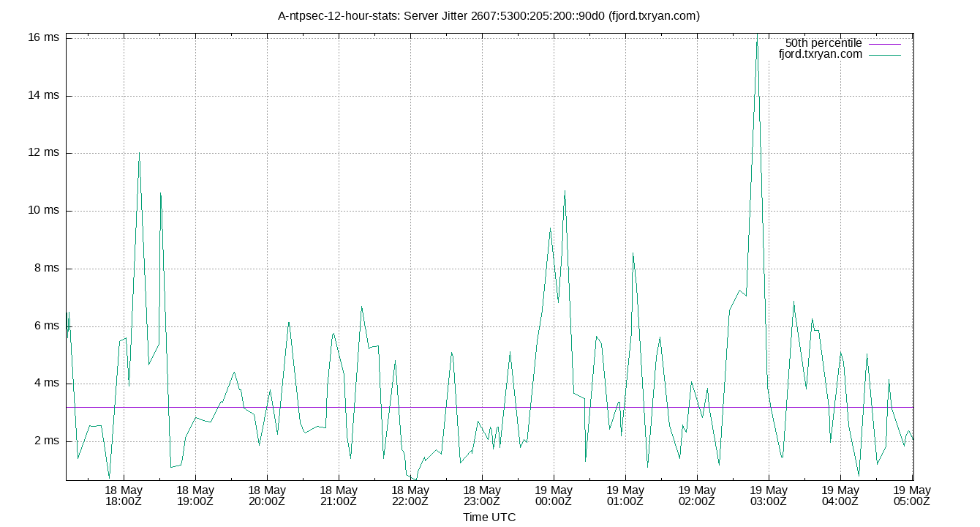The image size is (980, 527).
Task: Click the '8 ms' y-axis label
Action: point(48,269)
